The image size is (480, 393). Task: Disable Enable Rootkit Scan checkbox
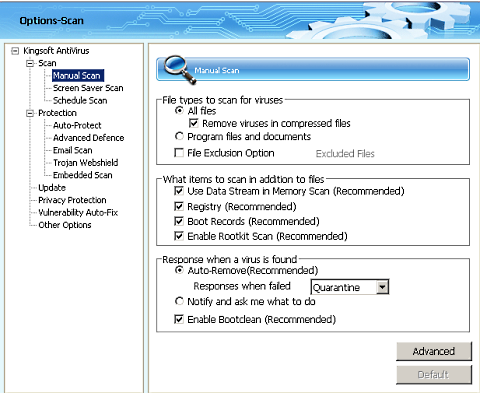click(179, 236)
